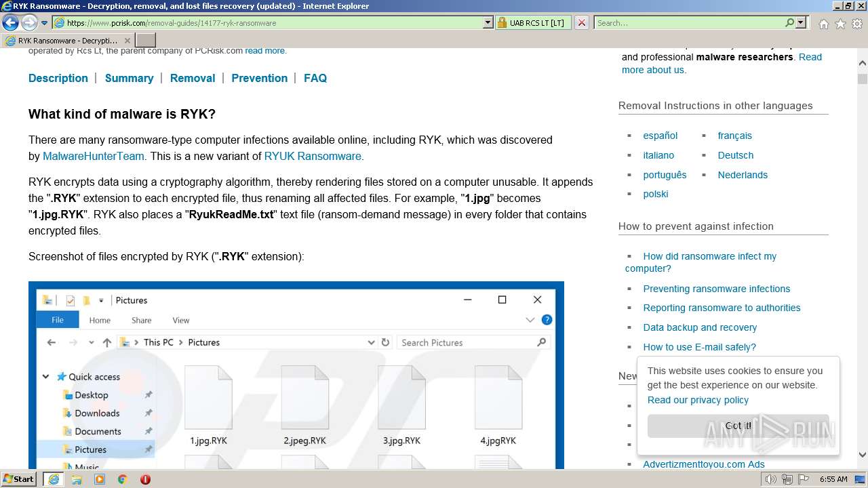868x488 pixels.
Task: Choose the français language link
Action: 735,136
